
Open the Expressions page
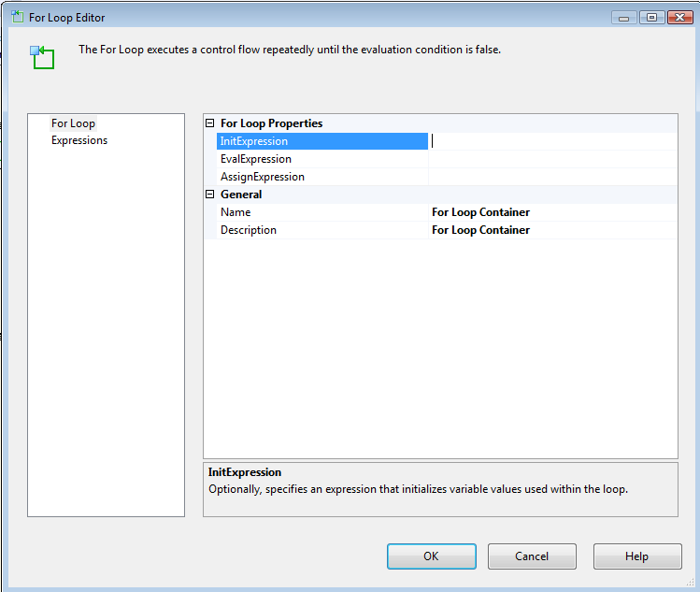coord(79,140)
